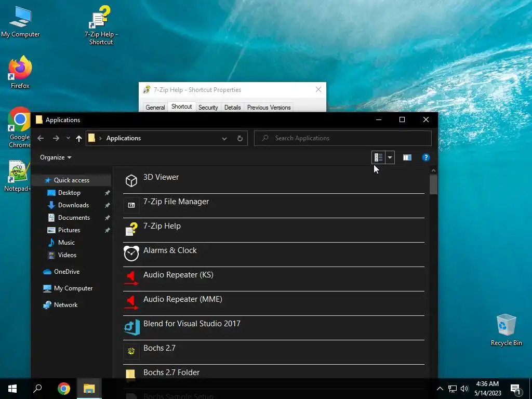532x399 pixels.
Task: Click the network icon in system tray
Action: 453,389
